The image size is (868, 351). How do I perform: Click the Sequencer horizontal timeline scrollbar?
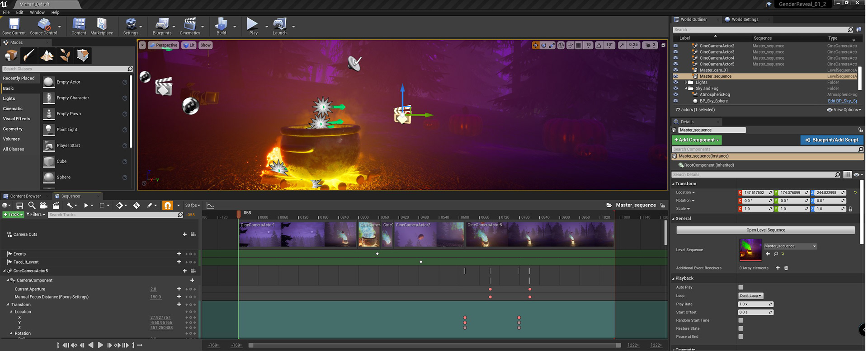click(434, 345)
